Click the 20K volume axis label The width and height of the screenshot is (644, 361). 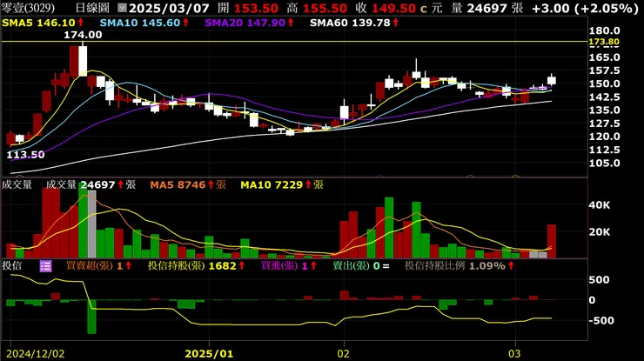600,232
